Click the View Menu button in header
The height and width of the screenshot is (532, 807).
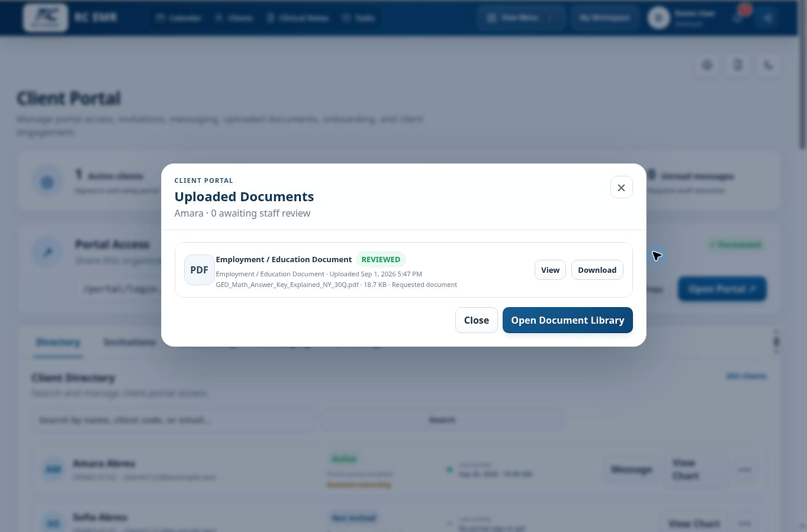click(521, 18)
